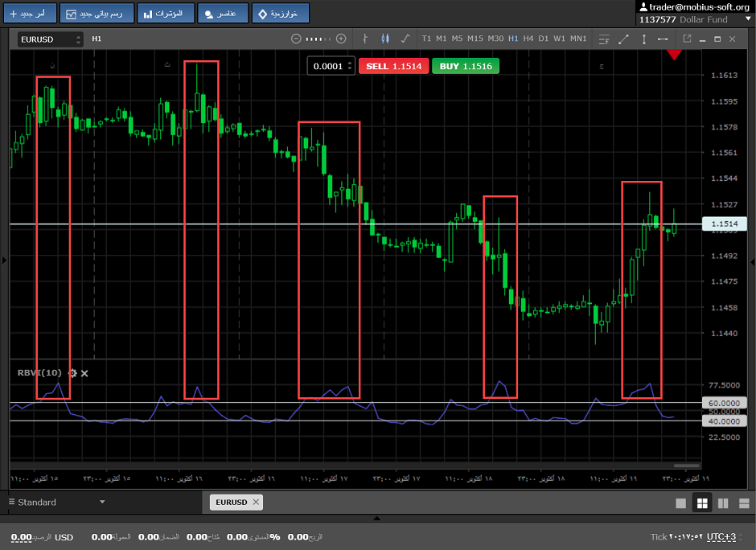The height and width of the screenshot is (550, 756).
Task: Select the candlestick chart type icon
Action: click(x=384, y=39)
